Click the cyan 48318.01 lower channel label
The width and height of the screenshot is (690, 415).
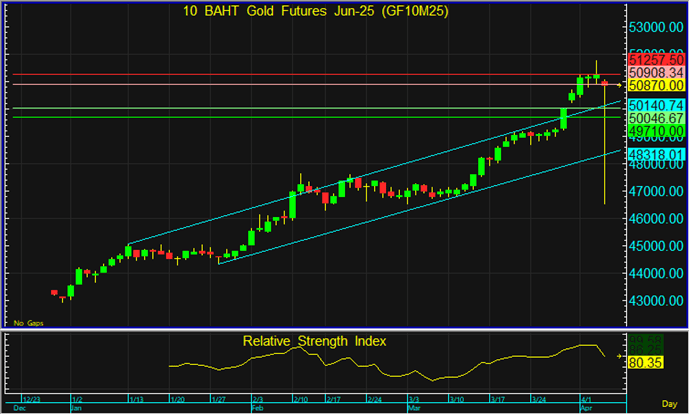[655, 155]
